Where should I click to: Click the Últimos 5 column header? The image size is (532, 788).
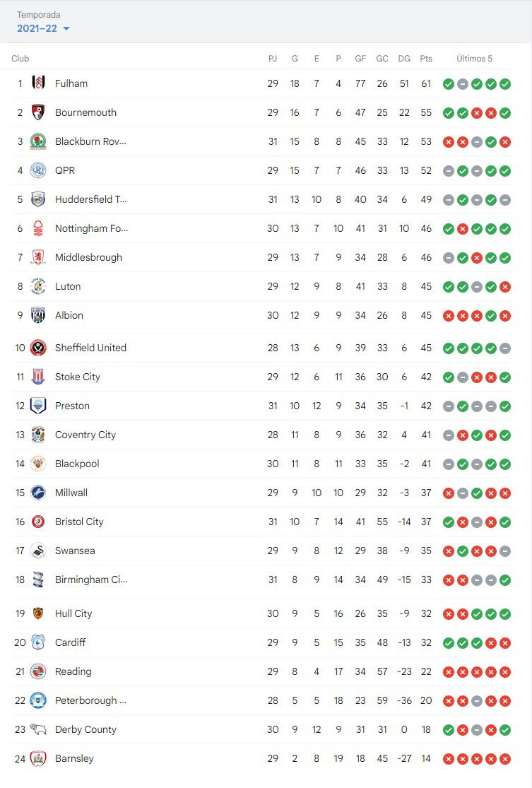(x=474, y=58)
